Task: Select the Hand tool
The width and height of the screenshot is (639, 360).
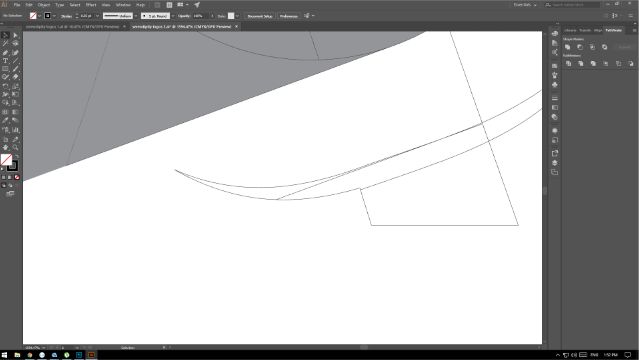Action: coord(5,148)
